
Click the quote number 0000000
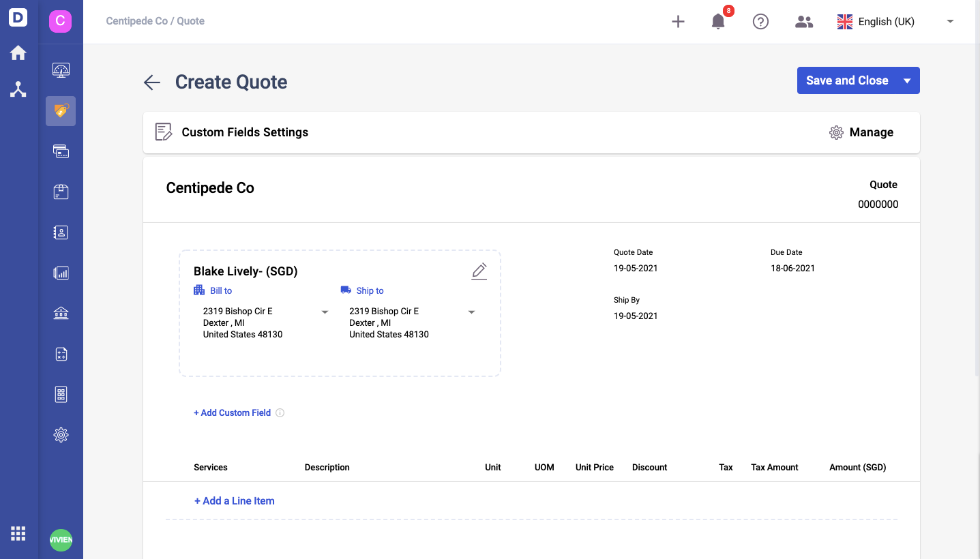point(878,205)
